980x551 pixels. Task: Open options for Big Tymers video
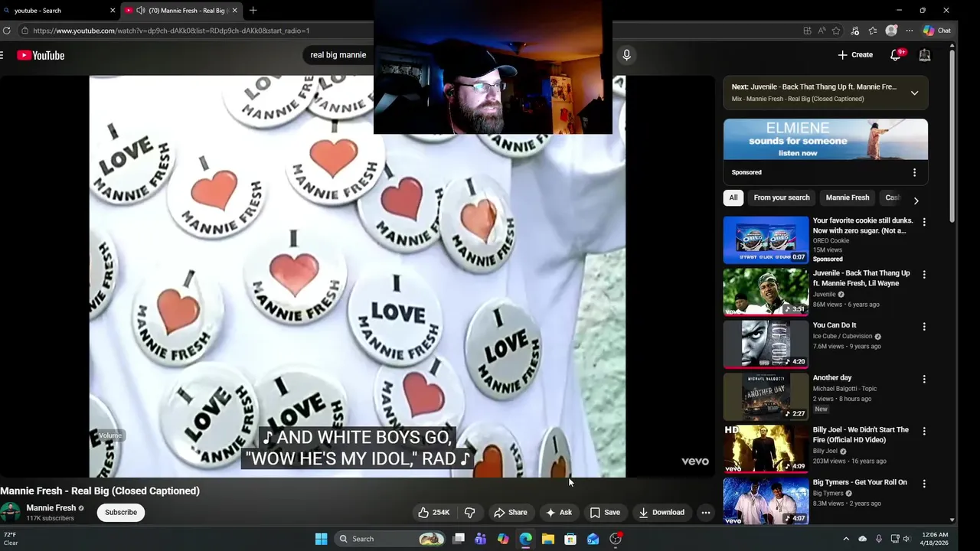click(x=924, y=484)
